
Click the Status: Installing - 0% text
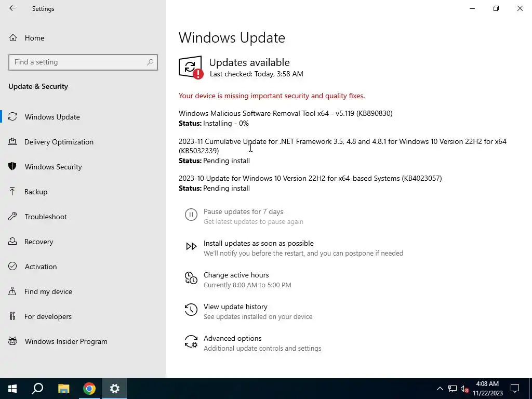(214, 123)
